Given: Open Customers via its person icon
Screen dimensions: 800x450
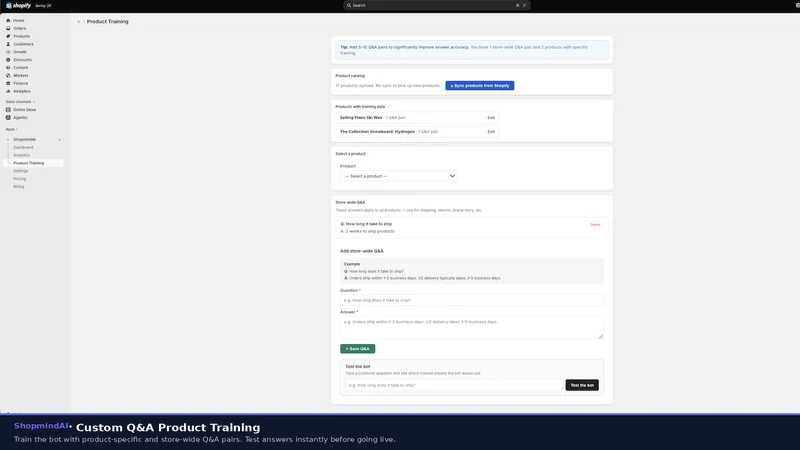Looking at the screenshot, I should click(x=8, y=44).
